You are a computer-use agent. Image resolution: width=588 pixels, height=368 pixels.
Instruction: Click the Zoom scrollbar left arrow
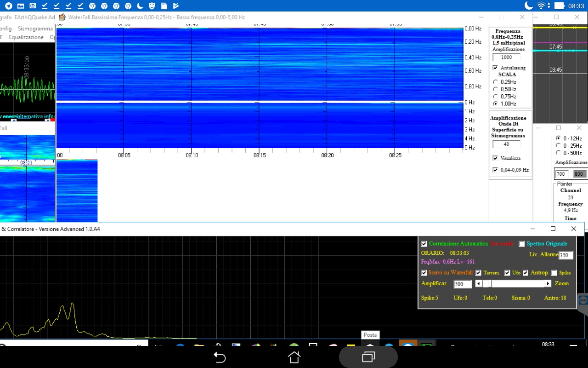(479, 284)
